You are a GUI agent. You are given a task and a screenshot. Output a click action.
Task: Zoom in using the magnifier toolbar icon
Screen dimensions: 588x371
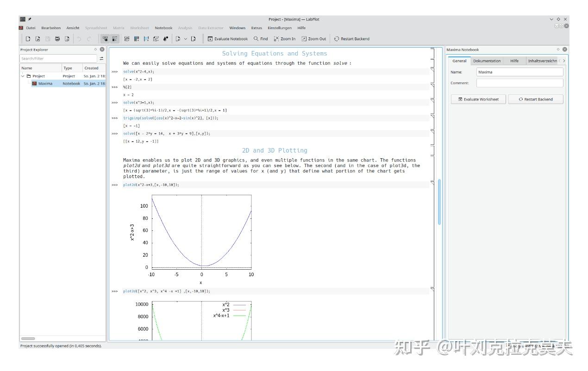coord(283,39)
